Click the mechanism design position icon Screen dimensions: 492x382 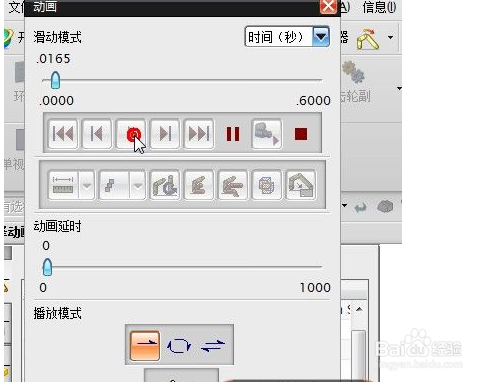(x=199, y=185)
